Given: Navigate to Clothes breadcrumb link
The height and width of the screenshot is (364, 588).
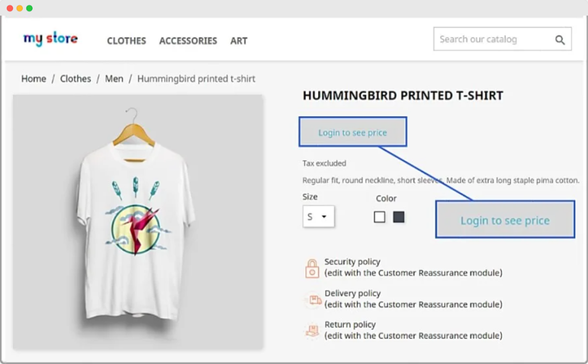Looking at the screenshot, I should (x=75, y=79).
